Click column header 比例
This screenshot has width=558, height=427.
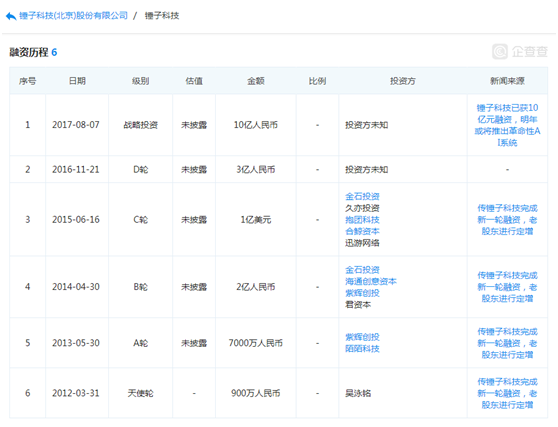click(317, 81)
